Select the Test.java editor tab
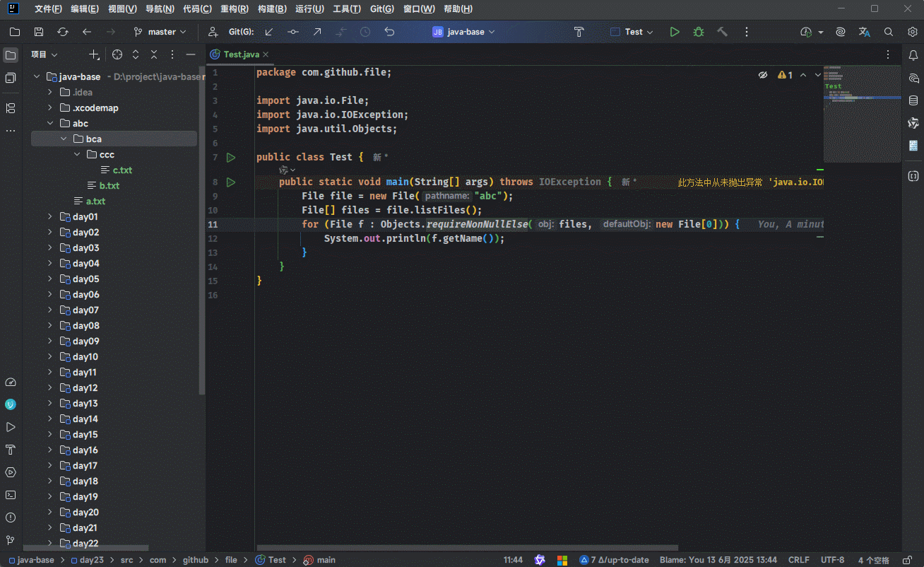This screenshot has width=924, height=567. (241, 54)
